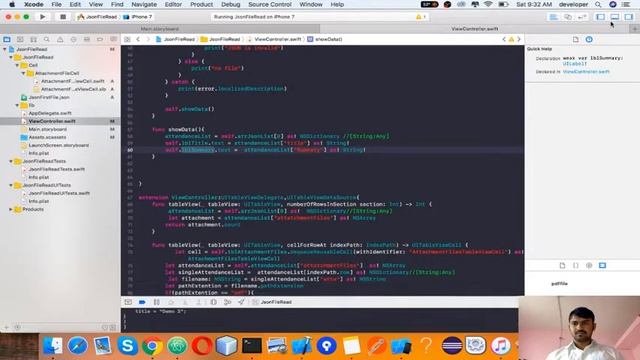Collapse the Cell folder
640x360 pixels.
click(x=17, y=65)
